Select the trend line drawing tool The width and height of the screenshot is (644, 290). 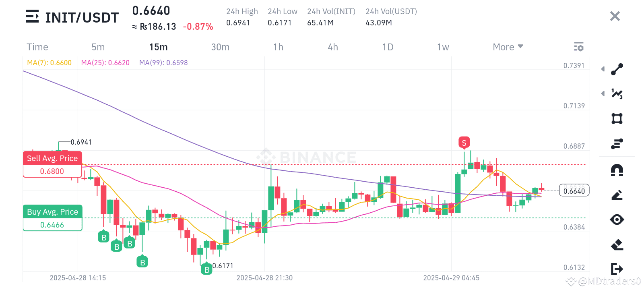coord(617,69)
